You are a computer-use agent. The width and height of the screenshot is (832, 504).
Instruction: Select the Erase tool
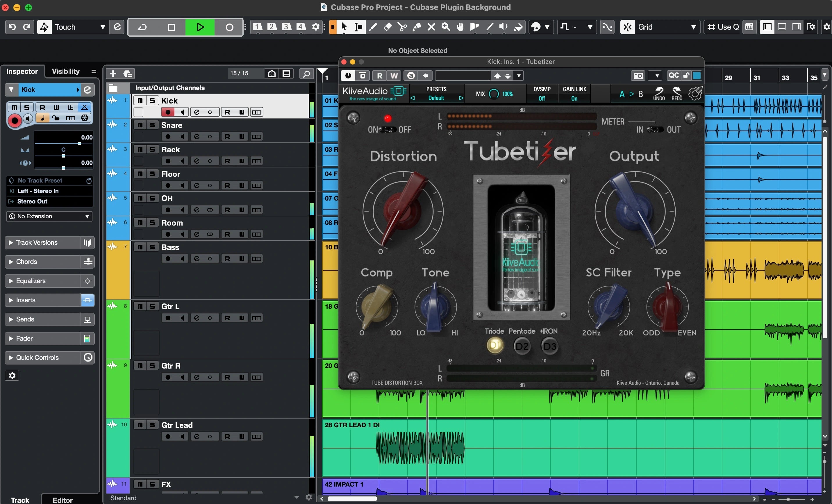coord(388,27)
